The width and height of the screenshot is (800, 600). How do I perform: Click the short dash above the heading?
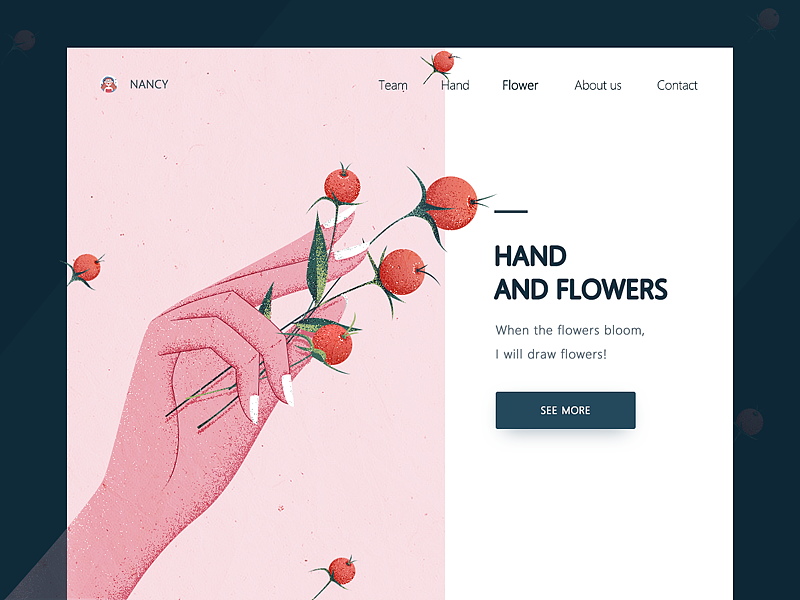pyautogui.click(x=511, y=211)
